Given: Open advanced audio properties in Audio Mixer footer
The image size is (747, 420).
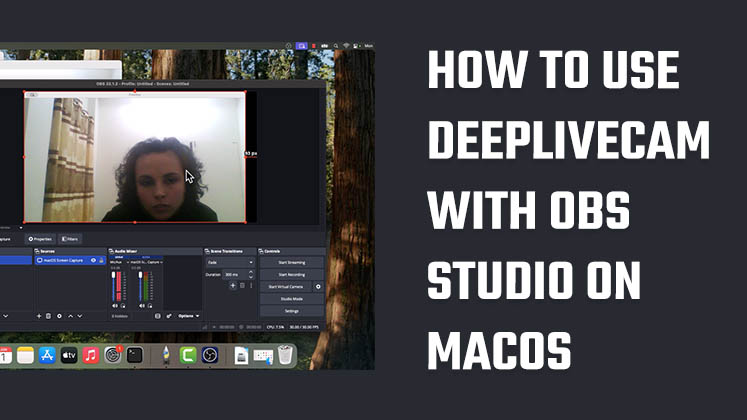Looking at the screenshot, I should tap(169, 316).
